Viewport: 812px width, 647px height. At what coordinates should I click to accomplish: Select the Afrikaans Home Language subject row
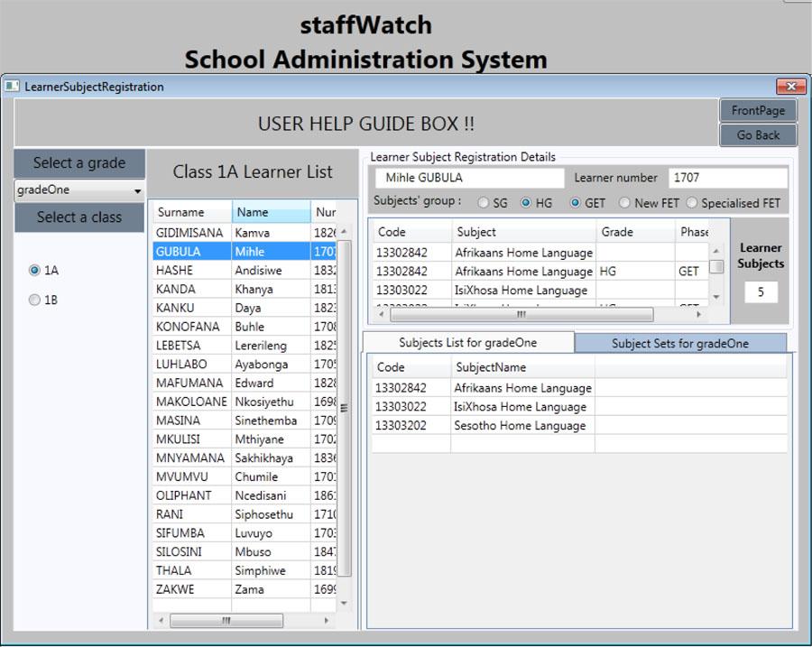point(523,254)
